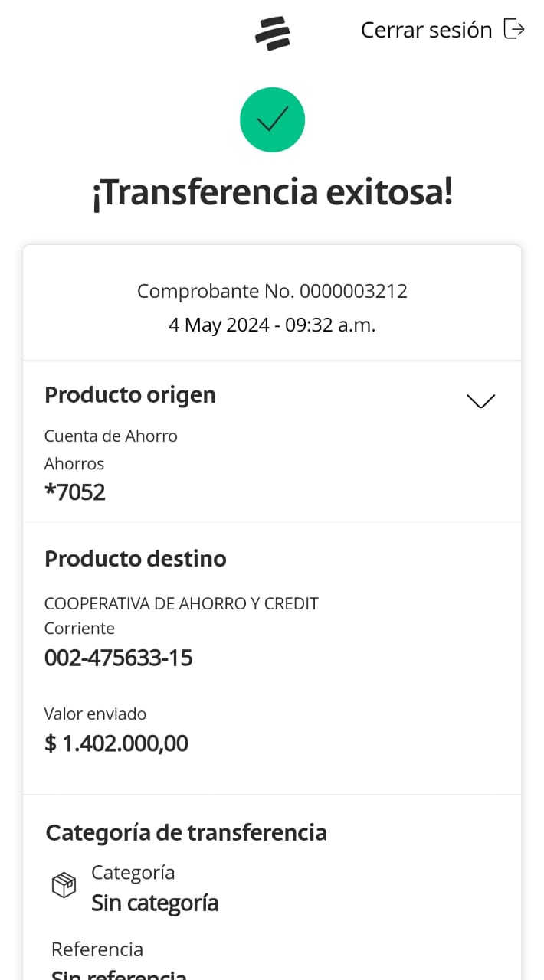
Task: Click COOPERATIVA DE AHORRO Y CREDIT text
Action: coord(182,603)
